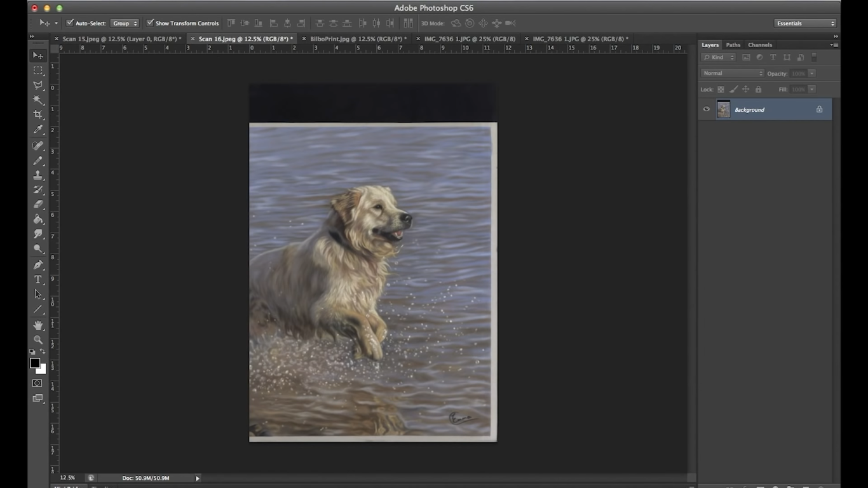Disable Show Transform Controls checkbox
Screen dimensions: 868x488
150,23
